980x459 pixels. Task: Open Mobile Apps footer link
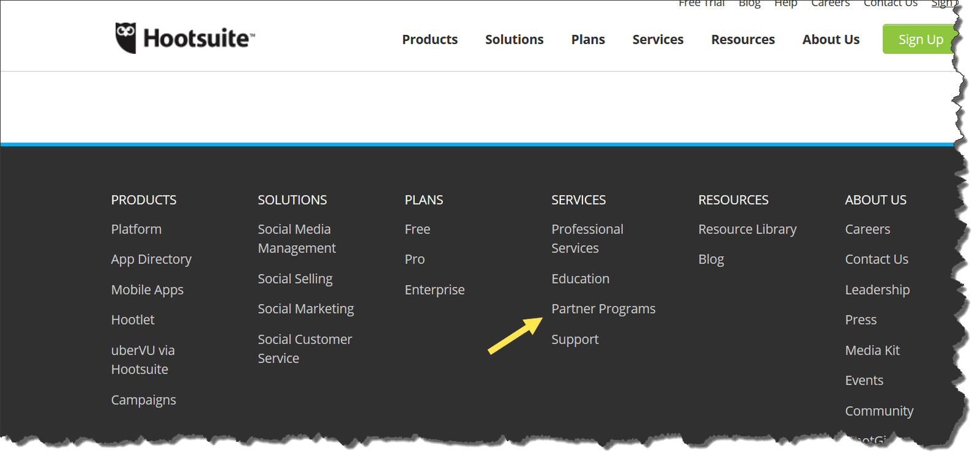[147, 290]
